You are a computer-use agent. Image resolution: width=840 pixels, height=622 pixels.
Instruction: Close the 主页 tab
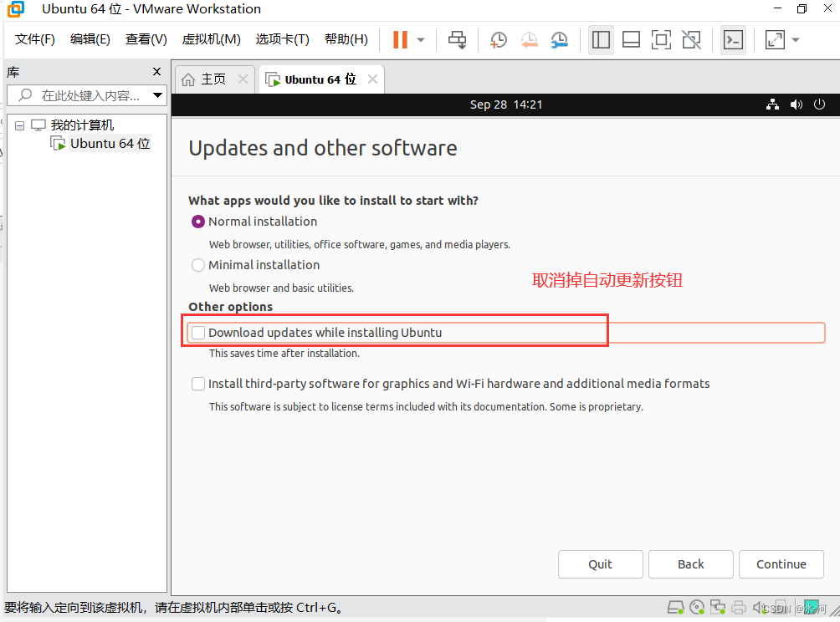click(243, 79)
